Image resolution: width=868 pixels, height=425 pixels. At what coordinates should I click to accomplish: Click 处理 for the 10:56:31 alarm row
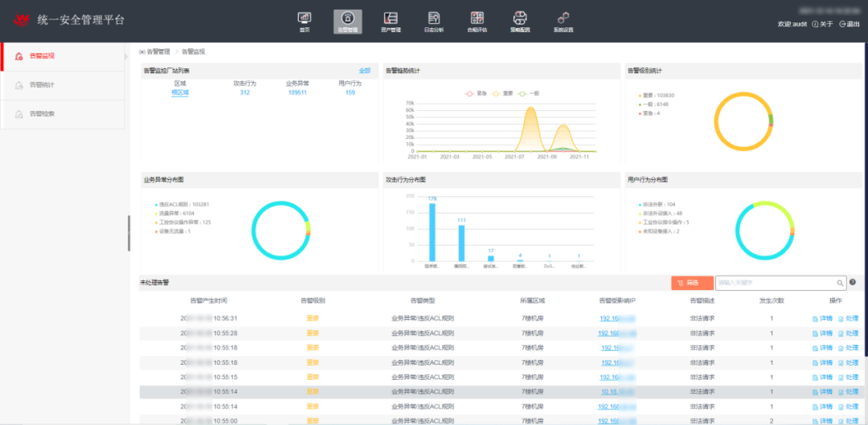pyautogui.click(x=849, y=319)
